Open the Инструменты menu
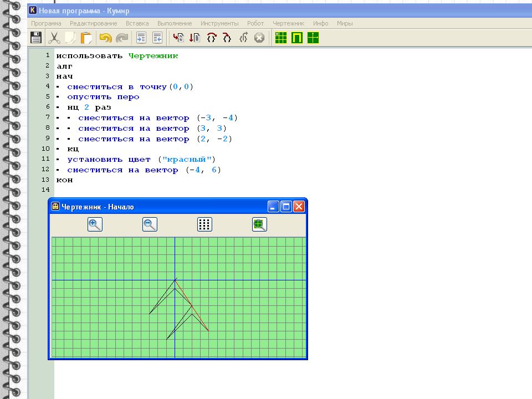The width and height of the screenshot is (532, 399). point(219,23)
